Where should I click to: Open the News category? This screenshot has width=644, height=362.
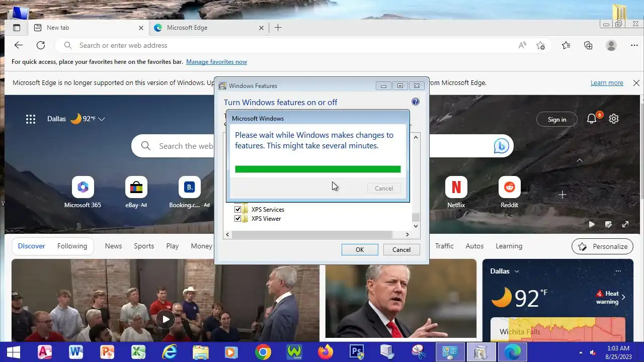113,246
